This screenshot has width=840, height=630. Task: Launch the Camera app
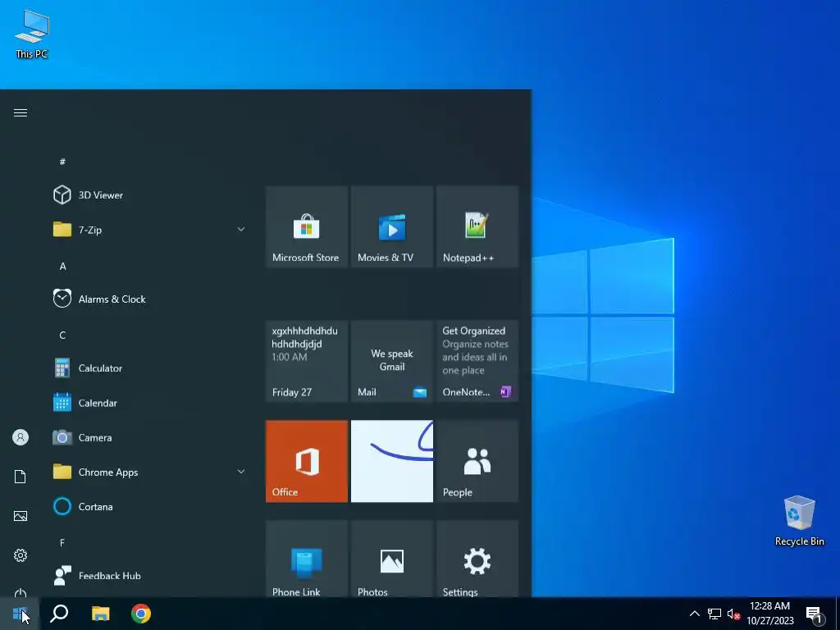(148, 438)
